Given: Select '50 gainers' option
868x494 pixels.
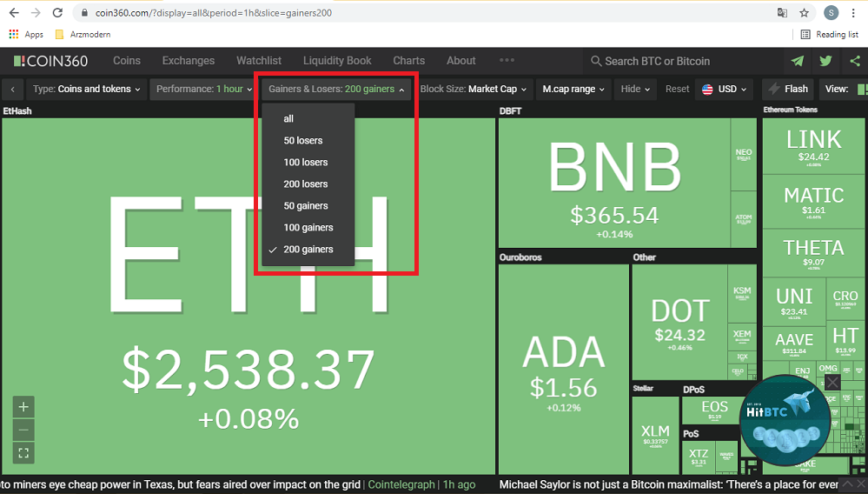Looking at the screenshot, I should coord(308,206).
